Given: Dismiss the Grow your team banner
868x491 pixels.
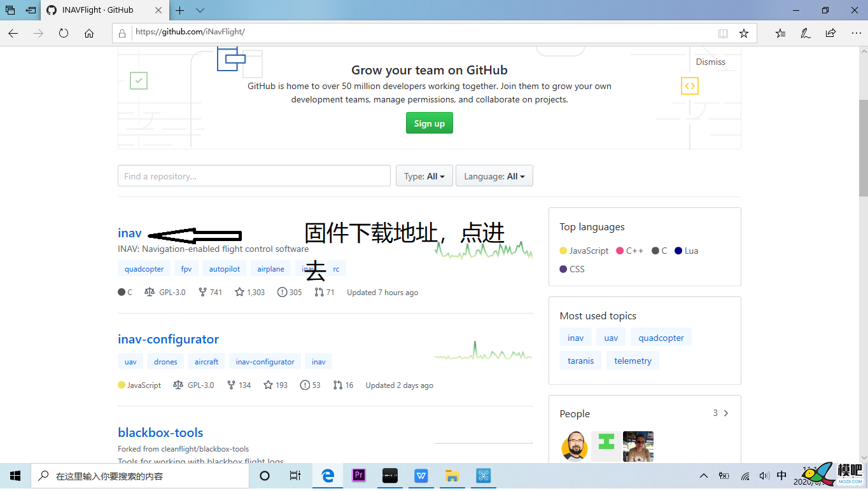Looking at the screenshot, I should tap(710, 62).
